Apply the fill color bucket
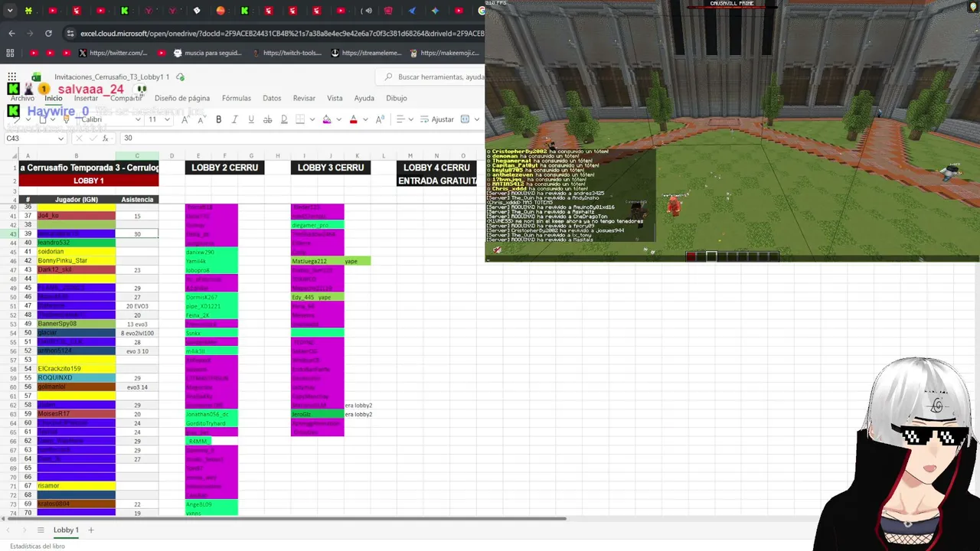The image size is (980, 551). click(x=327, y=119)
